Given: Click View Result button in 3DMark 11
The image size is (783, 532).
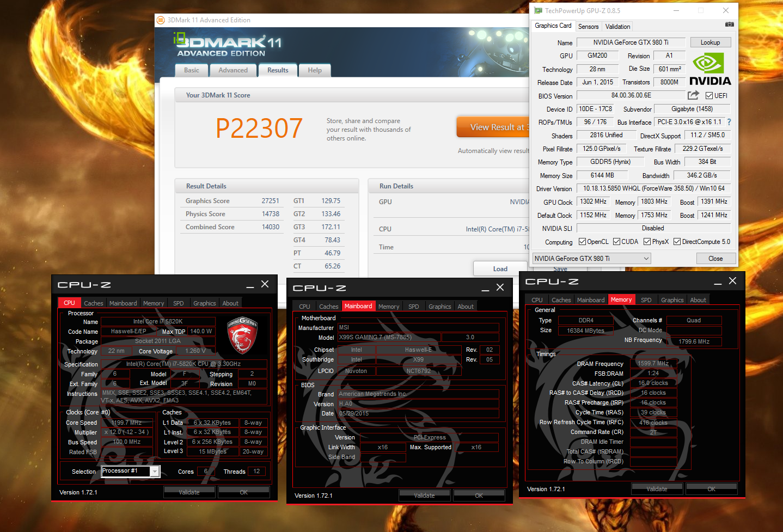Looking at the screenshot, I should [x=493, y=127].
